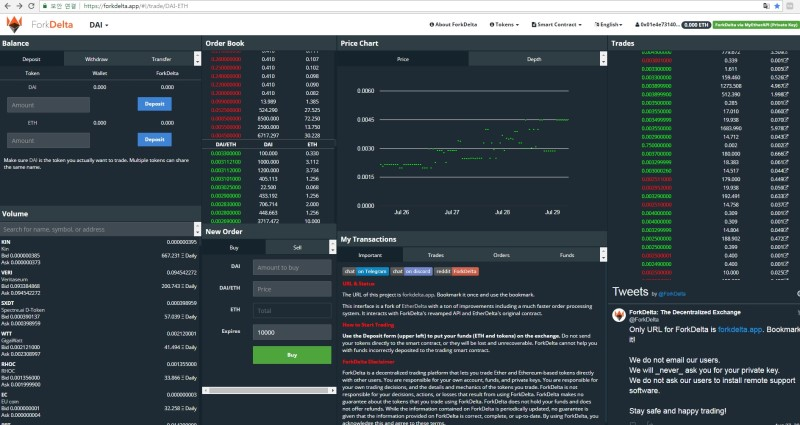The image size is (800, 425).
Task: Open the chat on Telegram badge
Action: click(x=366, y=271)
